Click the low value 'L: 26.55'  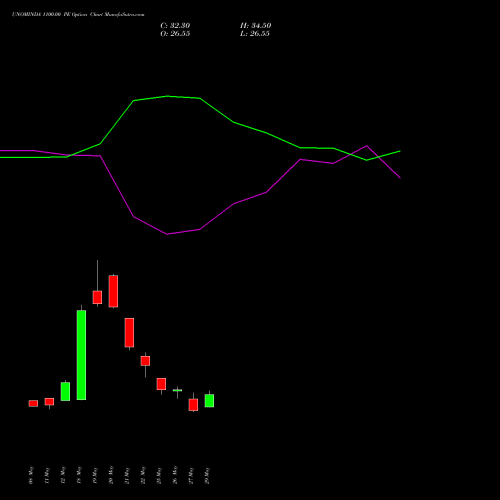pyautogui.click(x=255, y=34)
